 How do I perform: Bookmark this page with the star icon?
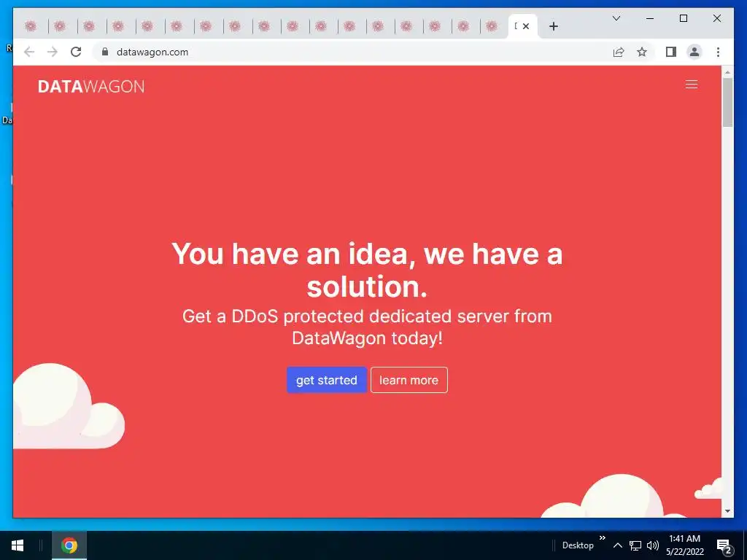642,52
